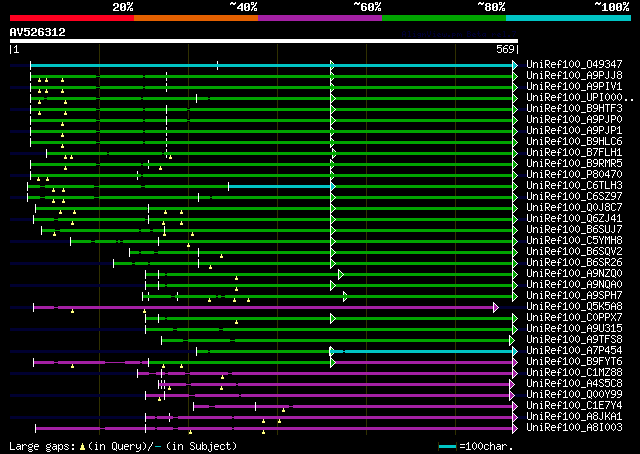This screenshot has width=640, height=454.
Task: Select the UniRef100_A9TFS8 label
Action: [574, 340]
